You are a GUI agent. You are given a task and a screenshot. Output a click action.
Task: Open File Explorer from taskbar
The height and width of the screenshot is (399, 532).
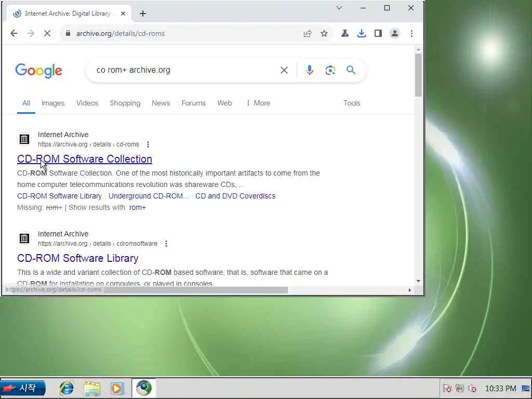point(92,389)
